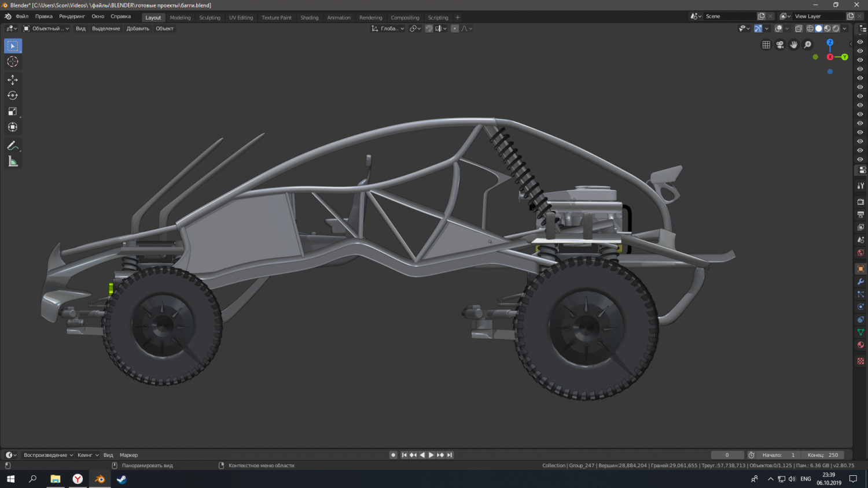
Task: Open Object Data green triangle tab
Action: [x=861, y=332]
